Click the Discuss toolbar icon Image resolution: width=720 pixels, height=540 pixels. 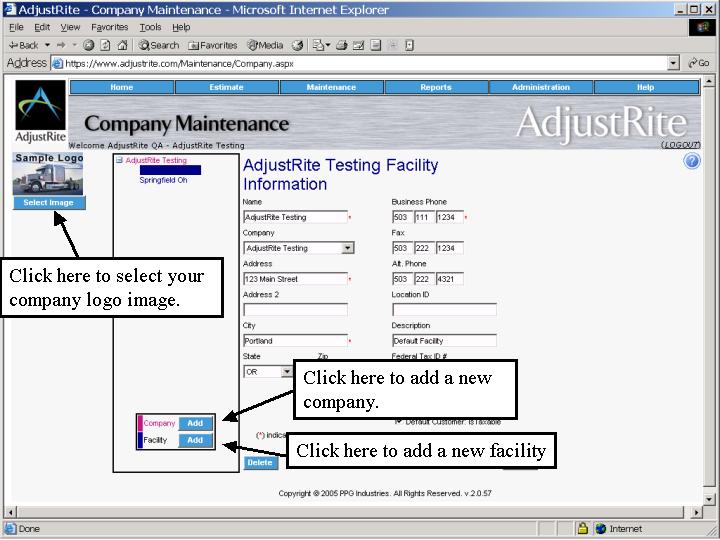tap(376, 45)
